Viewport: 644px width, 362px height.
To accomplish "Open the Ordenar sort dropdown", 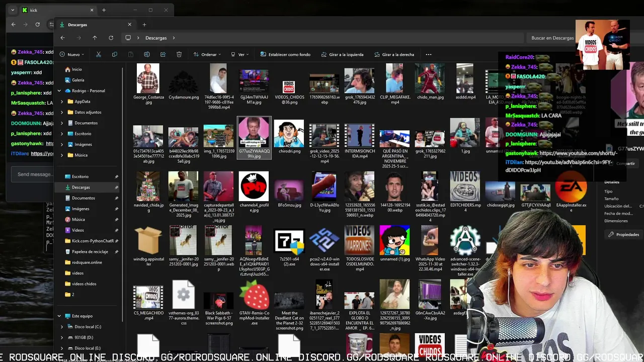I will pos(207,54).
